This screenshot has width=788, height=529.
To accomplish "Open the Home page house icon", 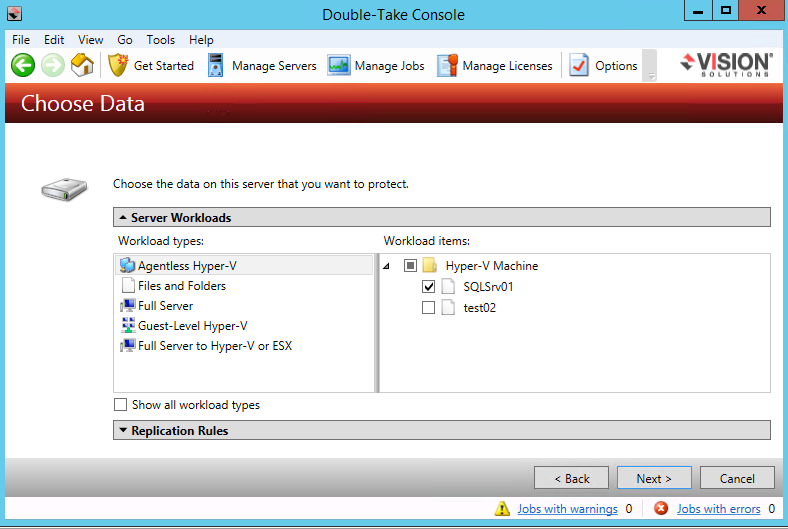I will pyautogui.click(x=82, y=65).
